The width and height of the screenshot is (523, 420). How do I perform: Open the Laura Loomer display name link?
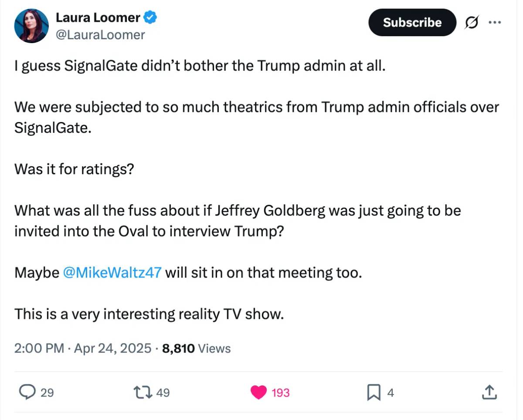pyautogui.click(x=98, y=17)
